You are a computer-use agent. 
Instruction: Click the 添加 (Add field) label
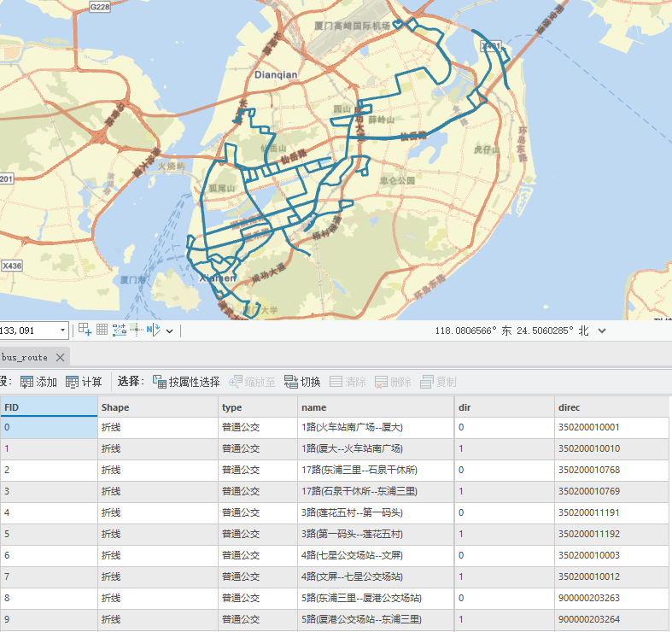click(46, 382)
